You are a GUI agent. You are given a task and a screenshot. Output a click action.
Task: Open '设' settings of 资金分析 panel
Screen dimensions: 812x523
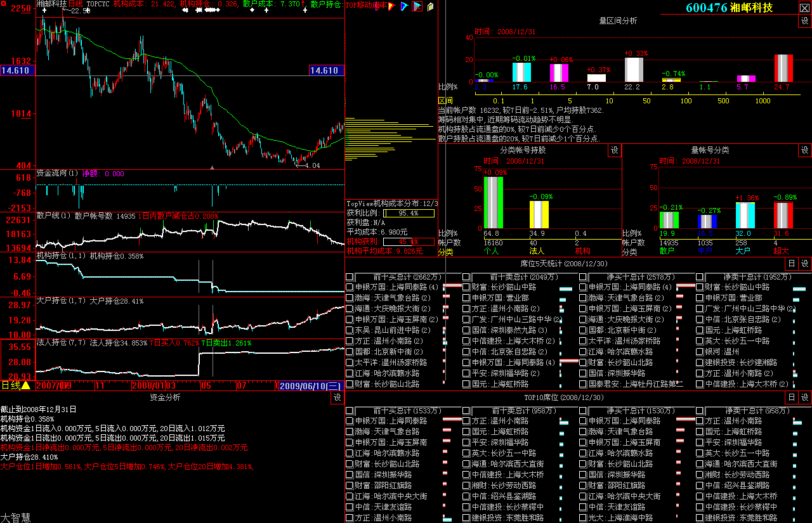(336, 397)
